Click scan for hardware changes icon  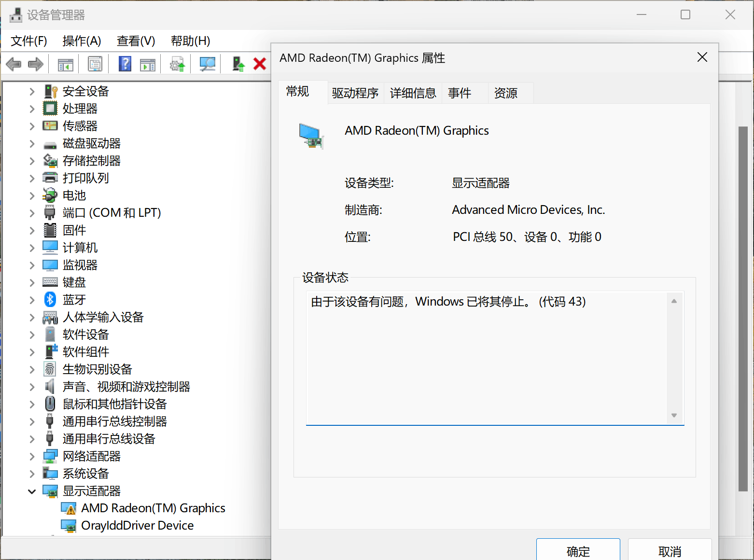208,64
